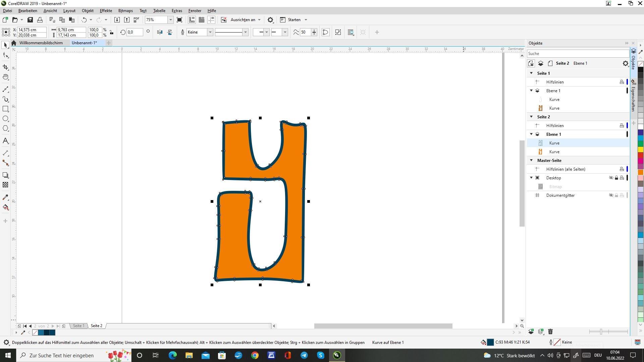Delete selected object with trash icon

(x=550, y=331)
